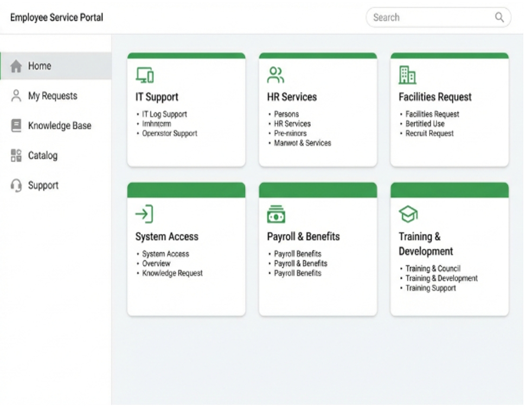Click the IT Support computer monitor icon
Image resolution: width=532 pixels, height=406 pixels.
click(144, 75)
